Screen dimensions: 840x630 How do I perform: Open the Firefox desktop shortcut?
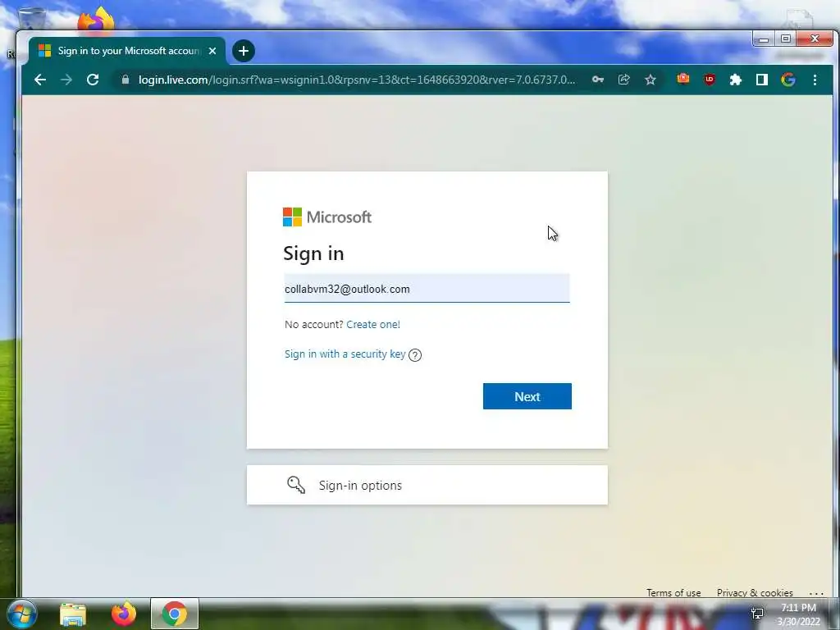(x=97, y=21)
